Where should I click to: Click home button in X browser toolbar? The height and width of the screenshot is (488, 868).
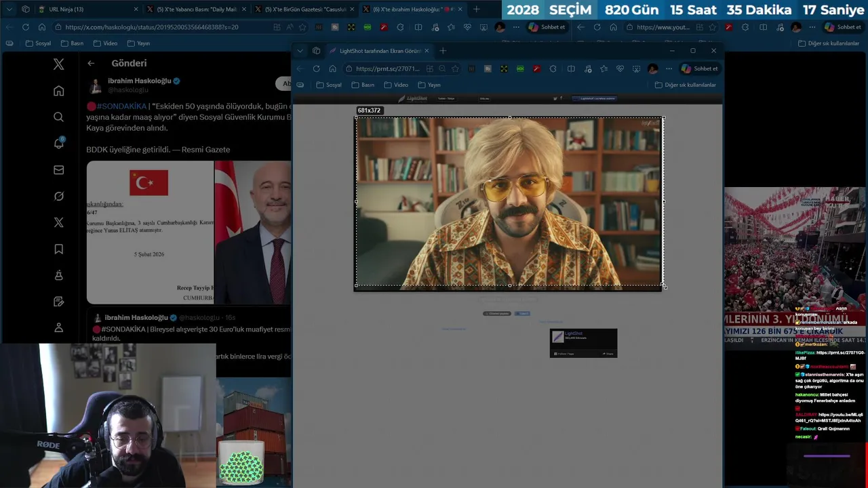pyautogui.click(x=41, y=27)
